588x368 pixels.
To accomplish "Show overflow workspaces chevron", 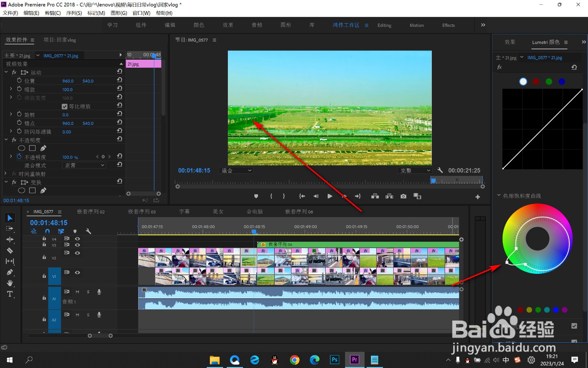I will click(x=483, y=25).
